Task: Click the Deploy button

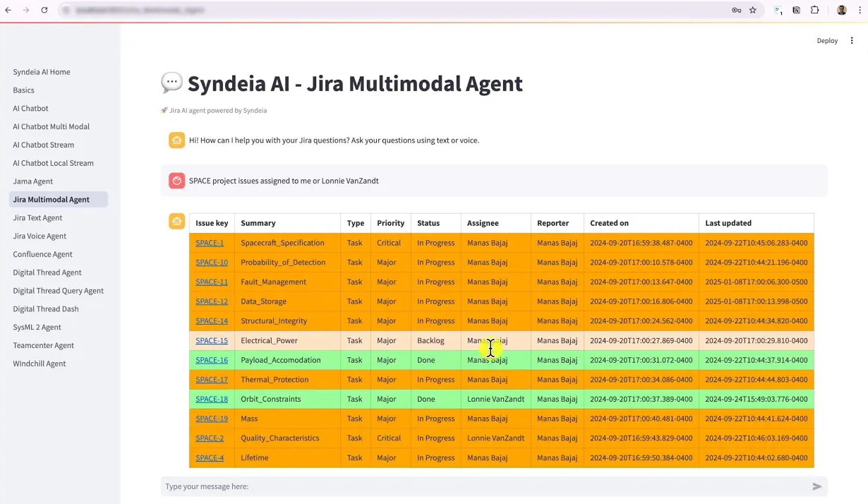Action: click(x=827, y=41)
